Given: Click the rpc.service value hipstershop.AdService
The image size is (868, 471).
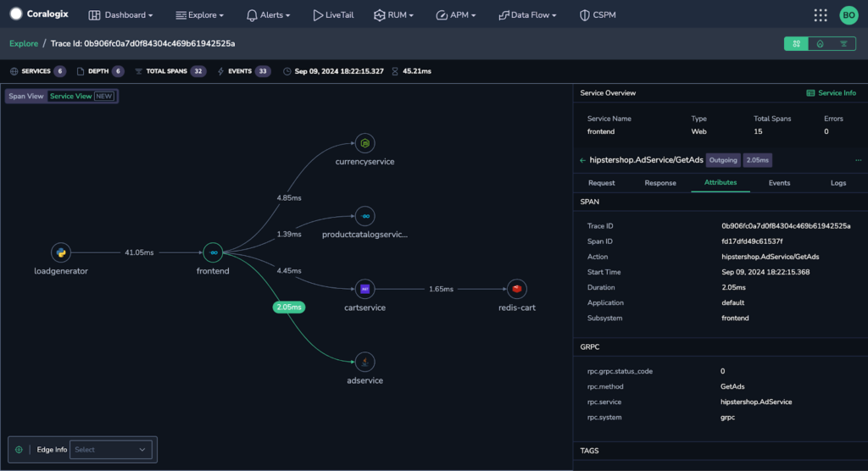Looking at the screenshot, I should click(x=756, y=402).
